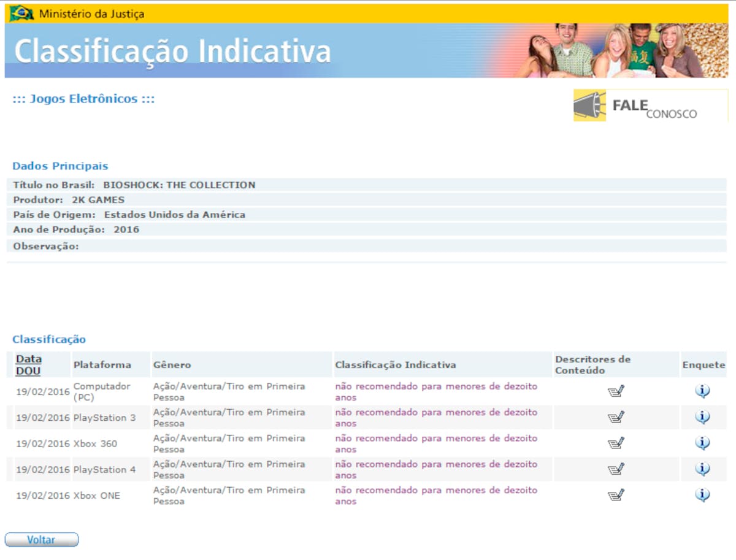Click the Classificação Indicativa column header

tap(396, 365)
